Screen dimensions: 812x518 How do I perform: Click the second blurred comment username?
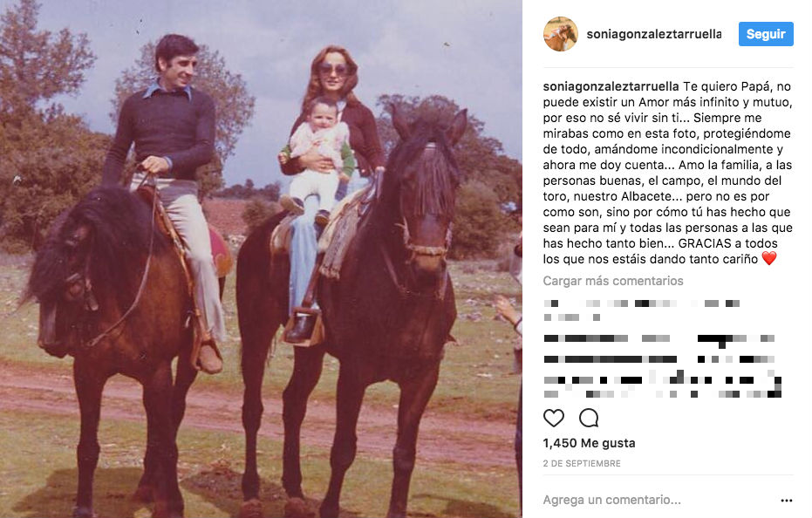point(586,338)
